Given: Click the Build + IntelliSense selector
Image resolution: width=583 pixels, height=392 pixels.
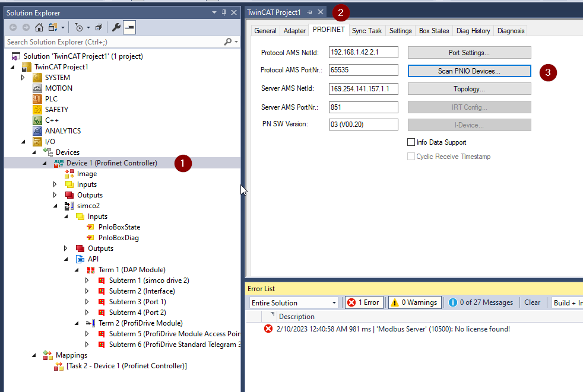Looking at the screenshot, I should [566, 303].
